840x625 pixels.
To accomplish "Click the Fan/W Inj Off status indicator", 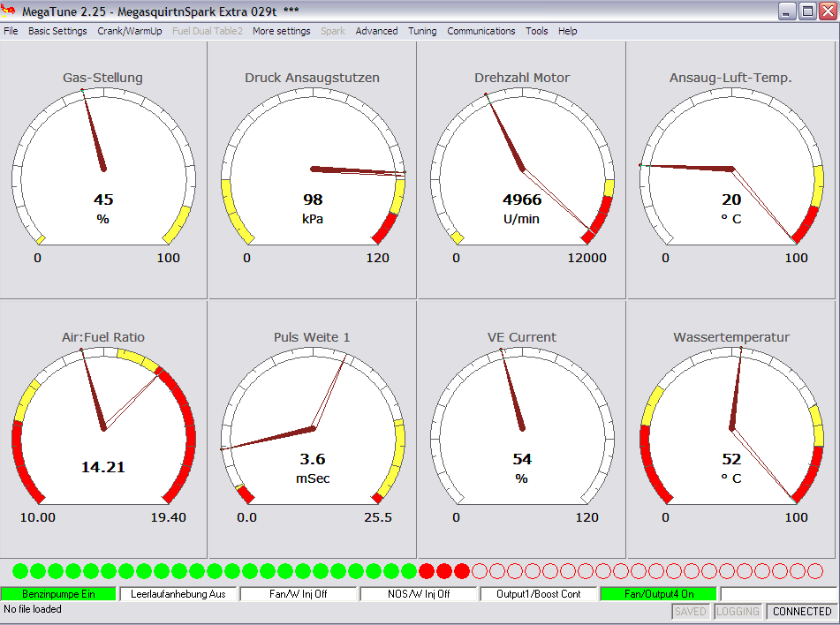I will tap(299, 594).
